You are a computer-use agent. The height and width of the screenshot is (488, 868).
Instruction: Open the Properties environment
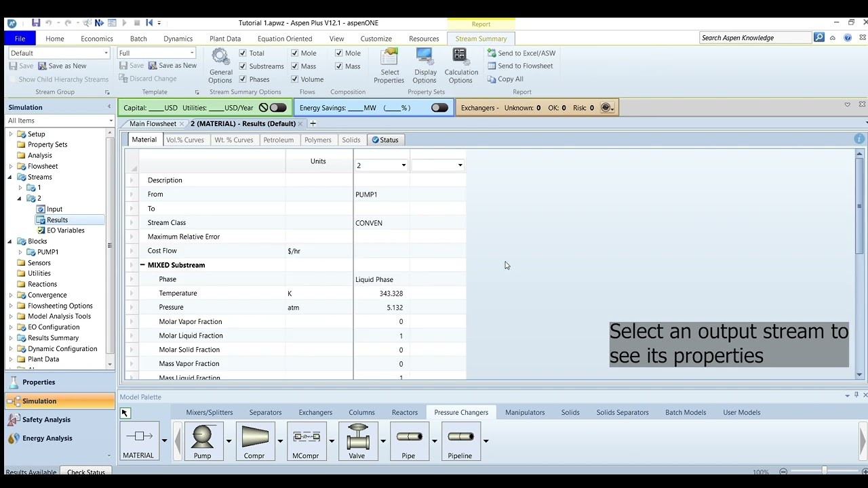click(x=39, y=382)
